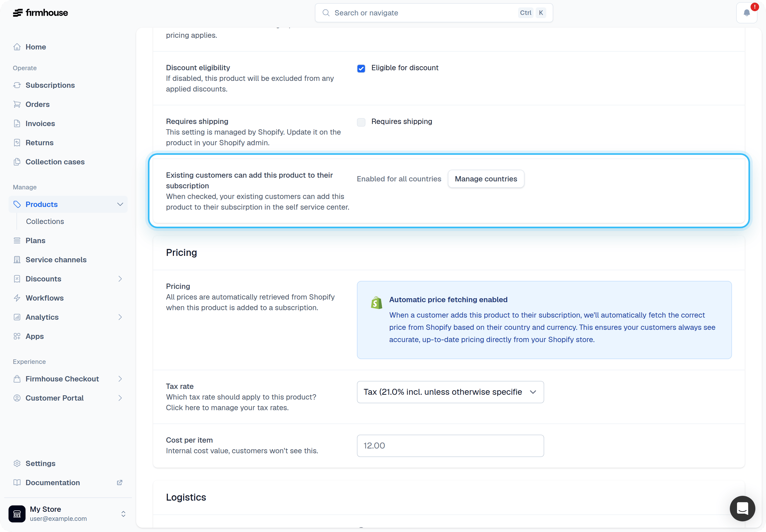This screenshot has width=766, height=532.
Task: Click the Firmhouse logo
Action: tap(40, 13)
